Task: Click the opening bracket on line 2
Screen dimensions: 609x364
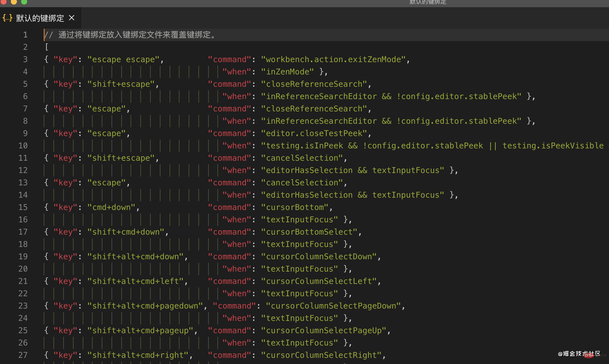Action: tap(47, 47)
